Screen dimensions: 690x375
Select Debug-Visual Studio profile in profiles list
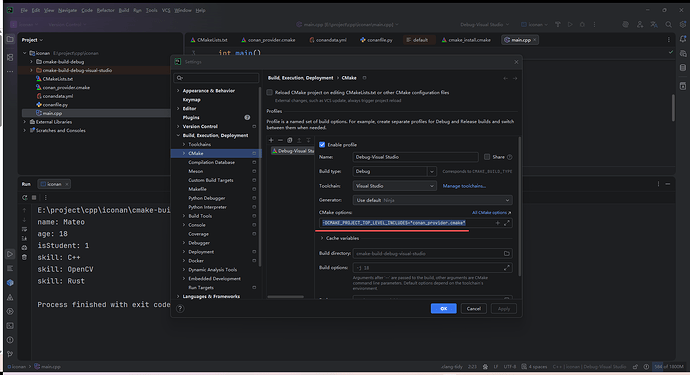[x=292, y=151]
